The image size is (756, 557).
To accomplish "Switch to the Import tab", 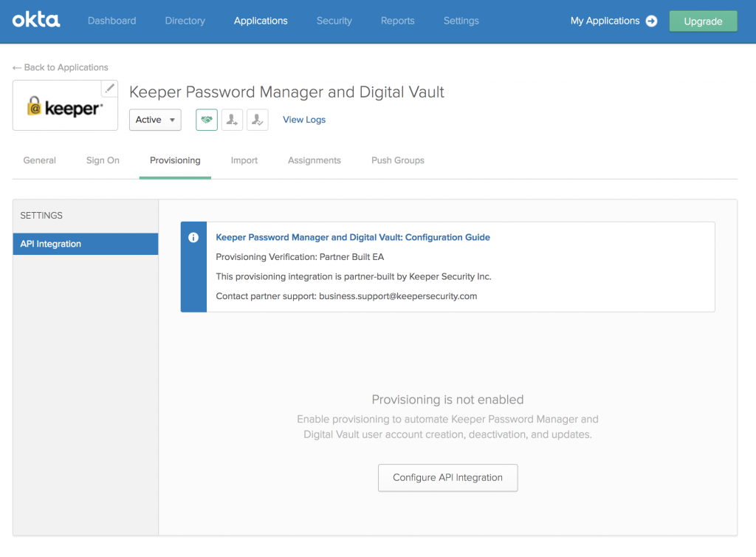I will click(x=244, y=160).
